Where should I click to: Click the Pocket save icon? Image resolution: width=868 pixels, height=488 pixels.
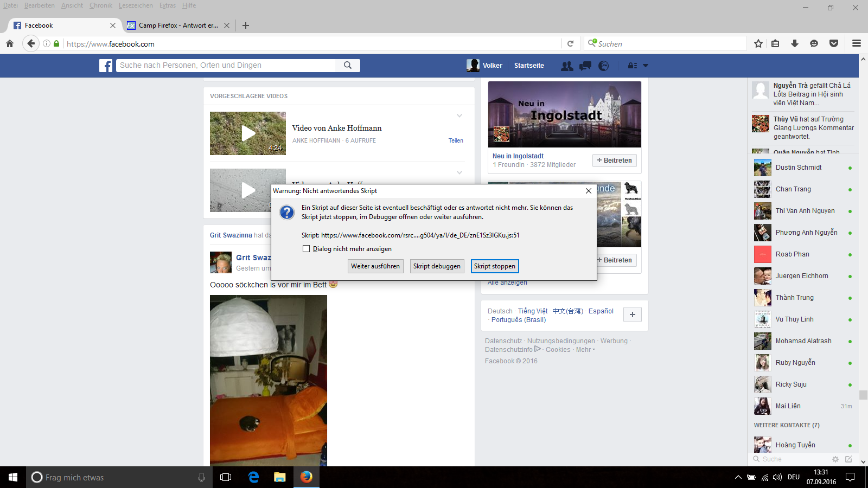coord(834,43)
